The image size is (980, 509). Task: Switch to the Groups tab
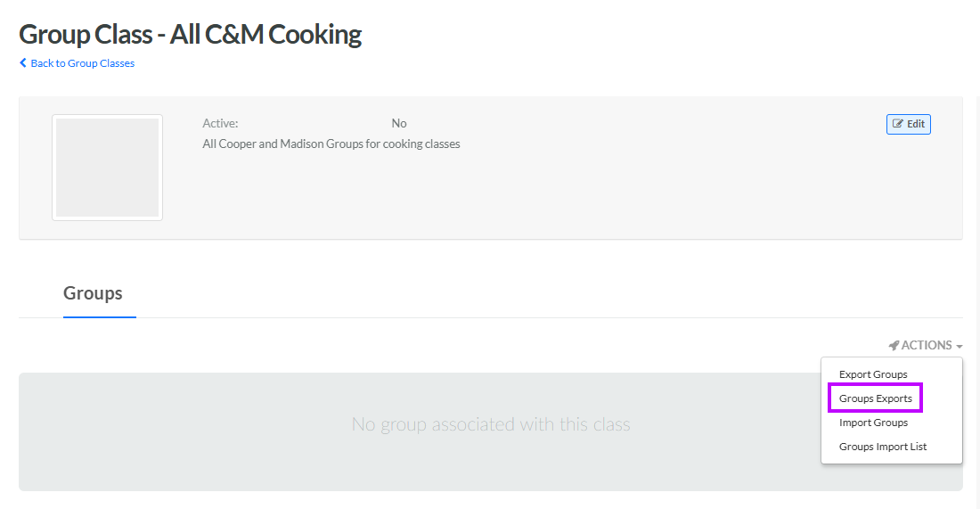(93, 293)
